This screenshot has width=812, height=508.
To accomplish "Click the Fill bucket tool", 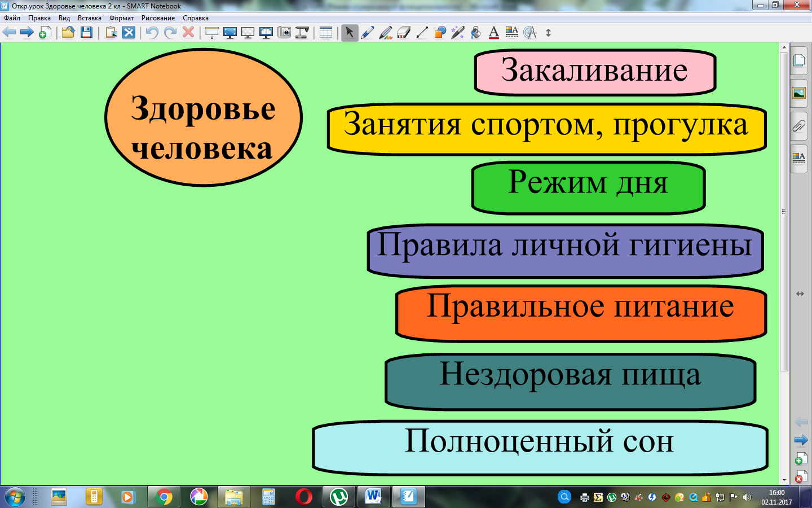I will point(476,33).
